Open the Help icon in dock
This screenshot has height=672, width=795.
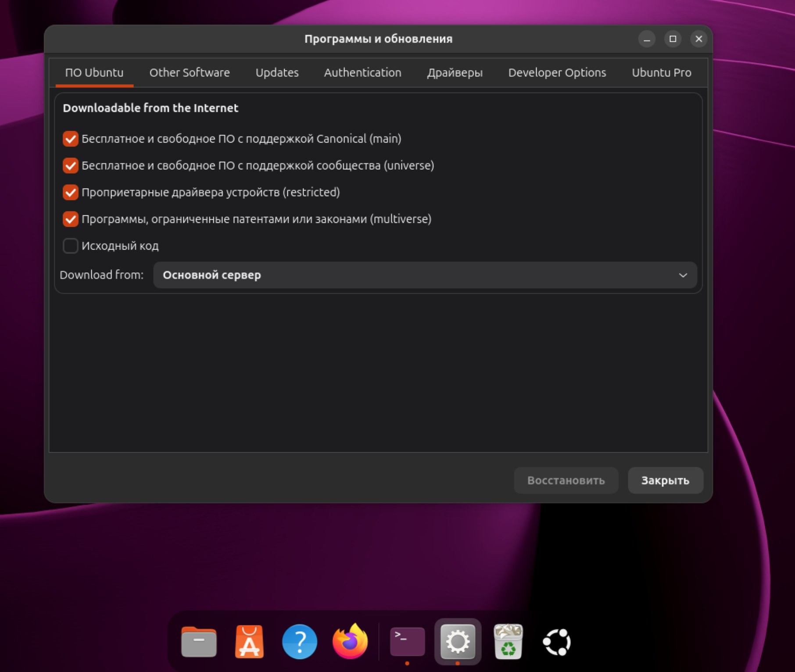tap(300, 642)
